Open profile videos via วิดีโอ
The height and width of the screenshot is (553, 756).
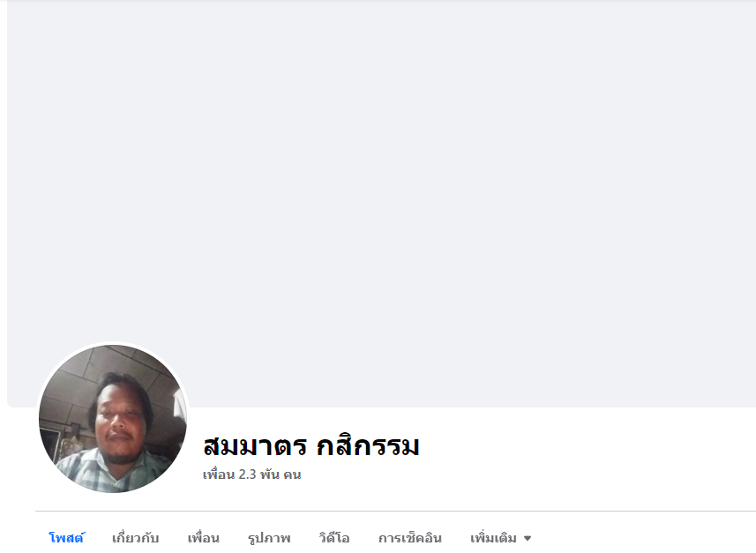334,538
